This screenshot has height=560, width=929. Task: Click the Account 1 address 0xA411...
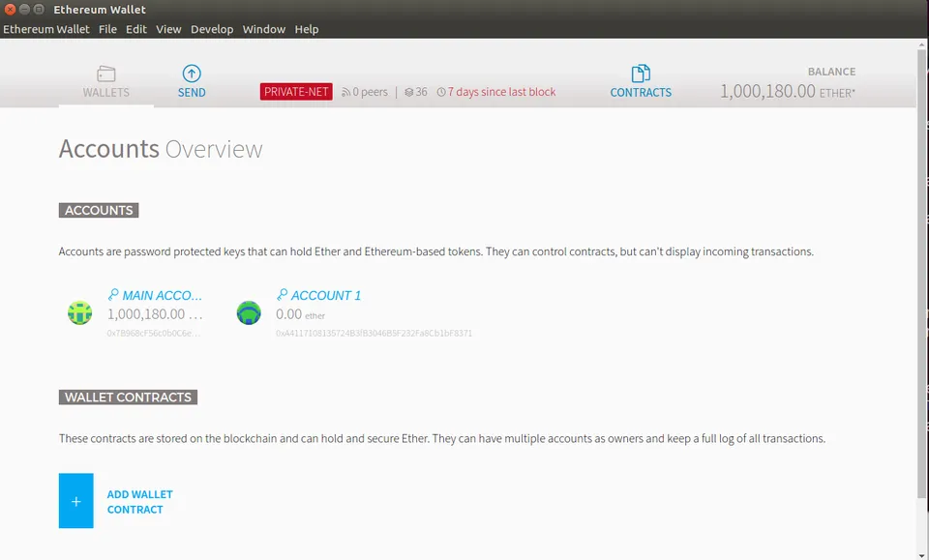pyautogui.click(x=374, y=334)
